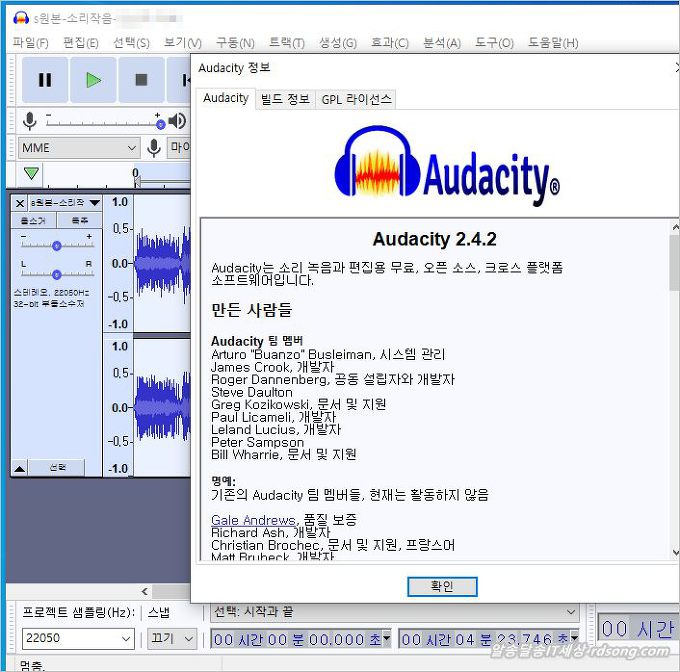Start playback with the green Play button

coord(93,80)
